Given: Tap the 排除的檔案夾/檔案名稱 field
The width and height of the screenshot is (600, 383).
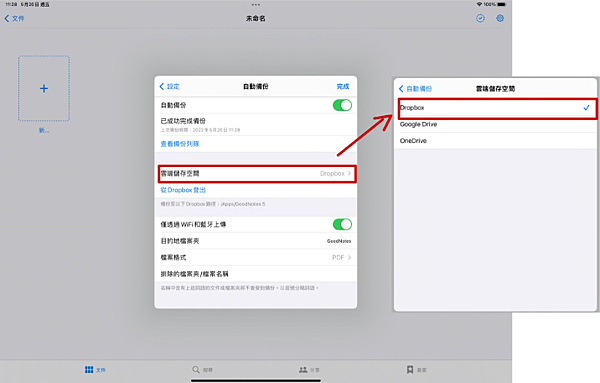Looking at the screenshot, I should 256,274.
